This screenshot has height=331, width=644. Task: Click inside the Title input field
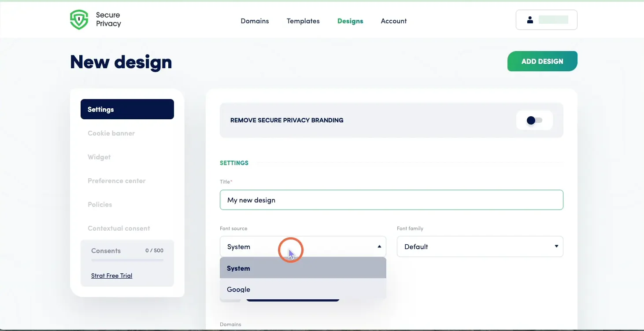click(x=391, y=200)
